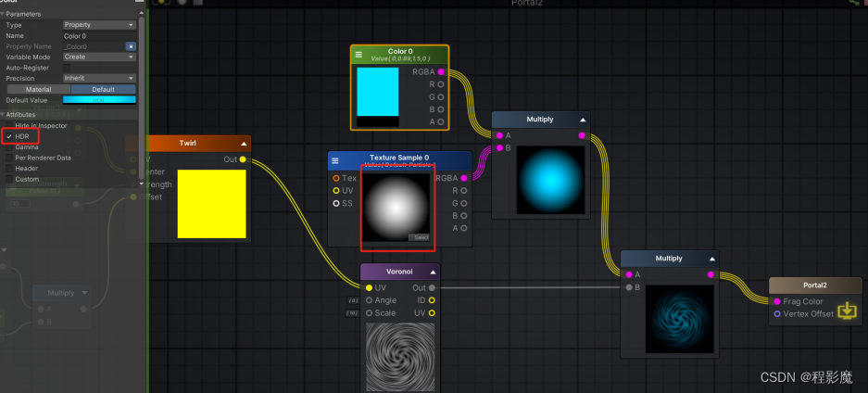The width and height of the screenshot is (868, 393).
Task: Uncheck the HDR attribute checkbox
Action: tap(9, 136)
